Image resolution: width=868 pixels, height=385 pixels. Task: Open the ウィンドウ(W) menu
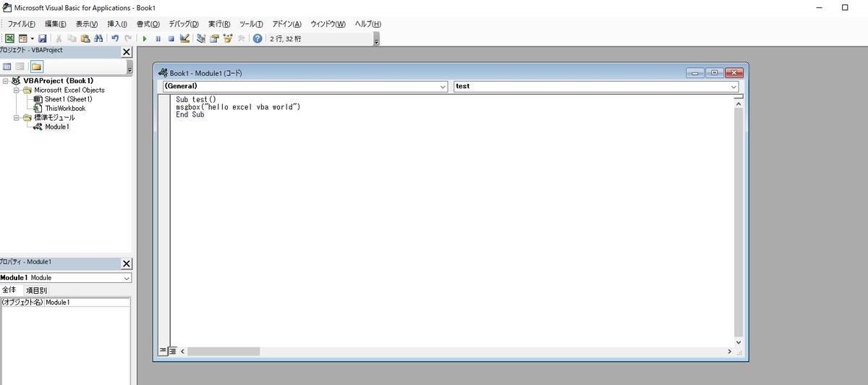[328, 24]
